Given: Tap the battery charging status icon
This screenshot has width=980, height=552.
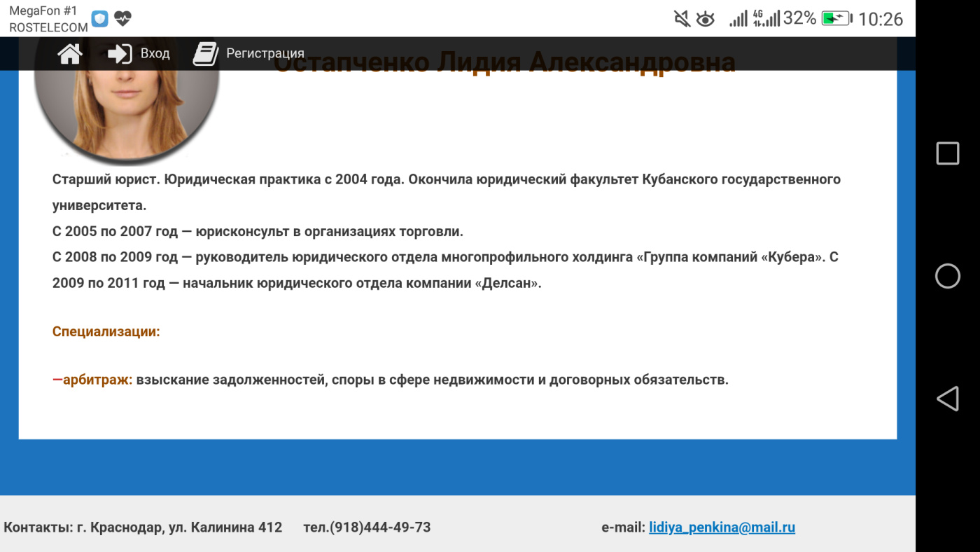Looking at the screenshot, I should point(836,19).
